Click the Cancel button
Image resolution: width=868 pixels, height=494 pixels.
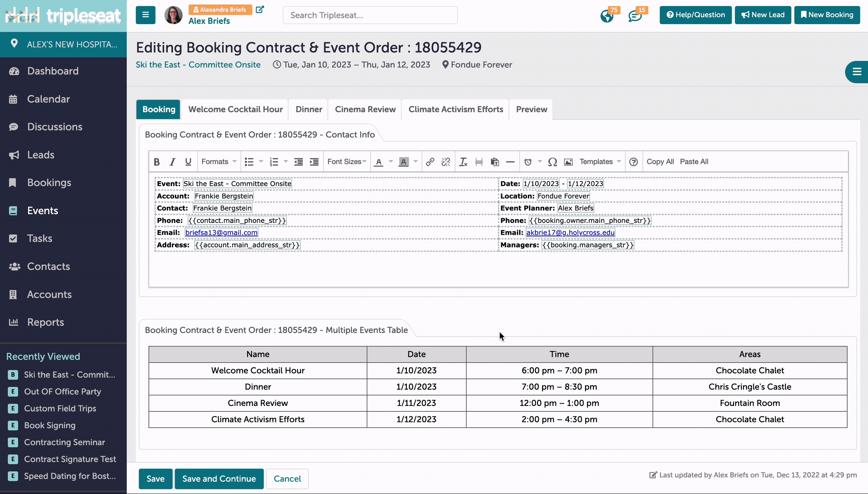point(287,479)
